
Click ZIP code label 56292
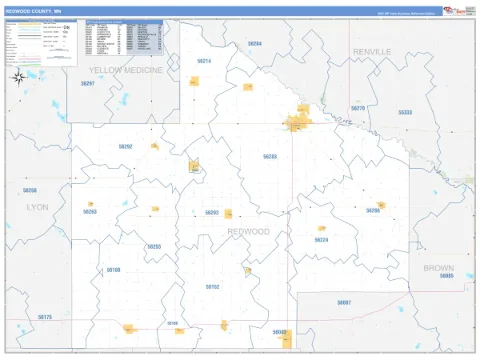point(126,147)
